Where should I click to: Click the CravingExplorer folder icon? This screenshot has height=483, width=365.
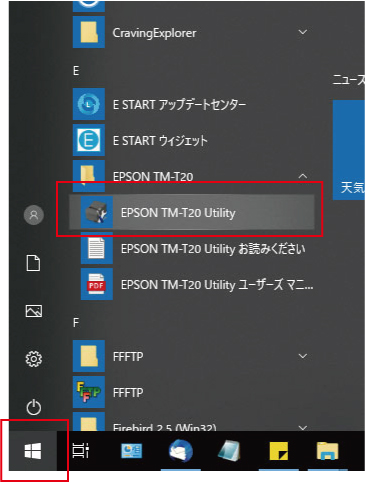pyautogui.click(x=89, y=32)
